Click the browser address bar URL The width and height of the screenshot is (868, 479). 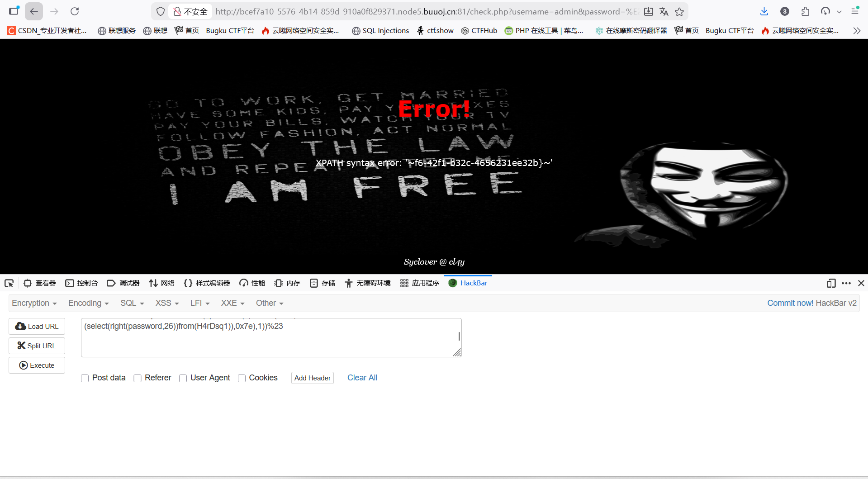click(x=427, y=11)
